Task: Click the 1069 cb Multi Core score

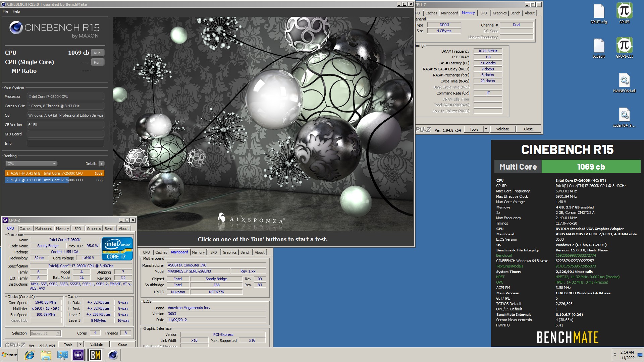Action: pyautogui.click(x=591, y=167)
